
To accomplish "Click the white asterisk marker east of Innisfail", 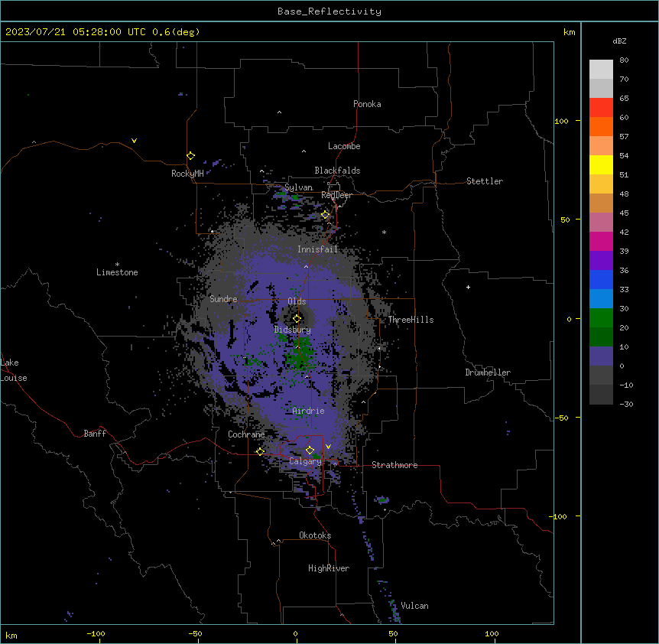I will [x=384, y=232].
